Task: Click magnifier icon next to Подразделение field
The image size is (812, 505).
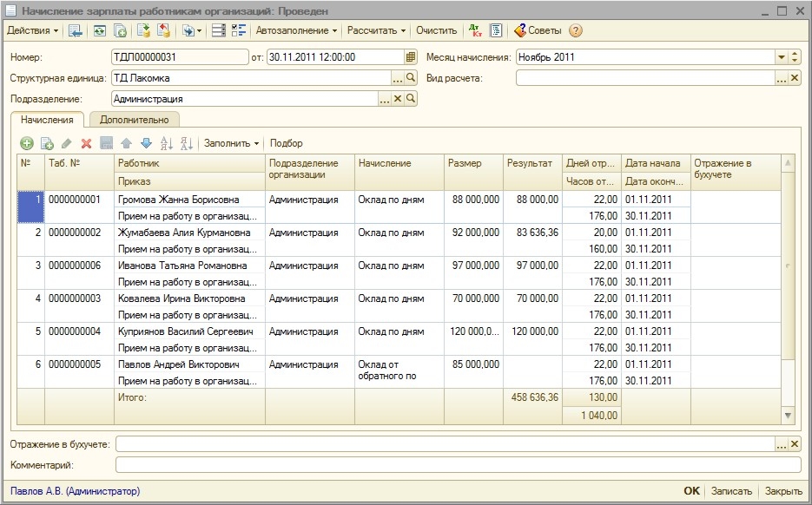Action: pyautogui.click(x=411, y=99)
